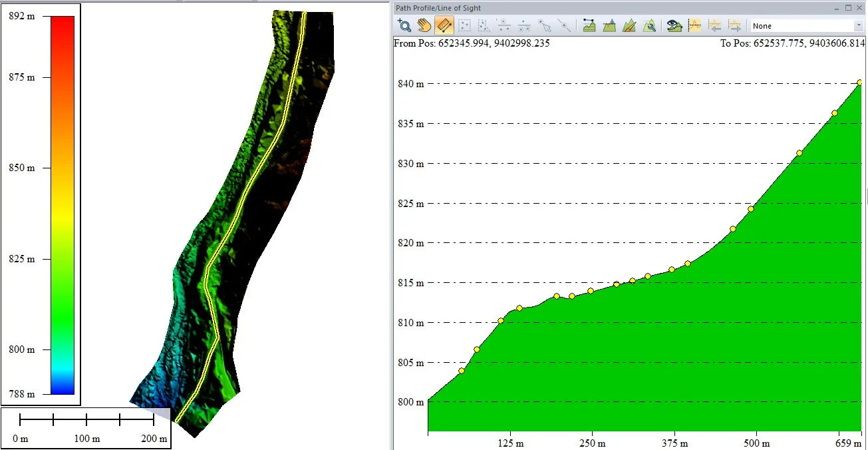868x450 pixels.
Task: Activate the Pan hand tool
Action: pyautogui.click(x=424, y=26)
